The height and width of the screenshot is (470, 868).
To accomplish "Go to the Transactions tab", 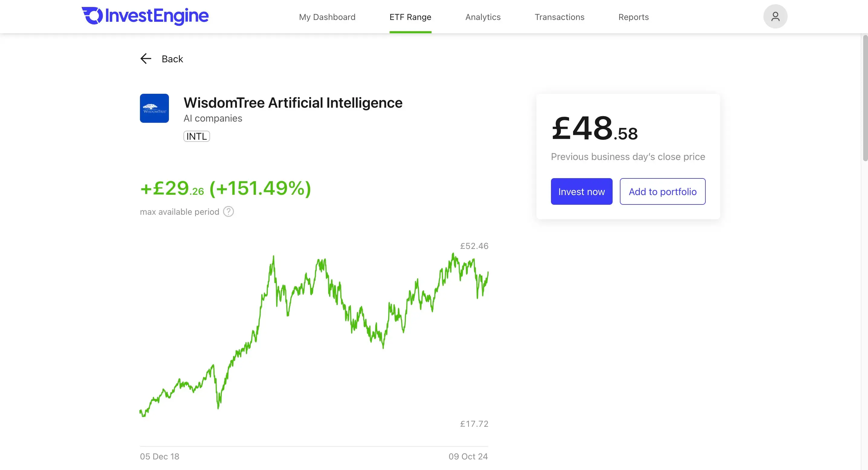I will [559, 17].
